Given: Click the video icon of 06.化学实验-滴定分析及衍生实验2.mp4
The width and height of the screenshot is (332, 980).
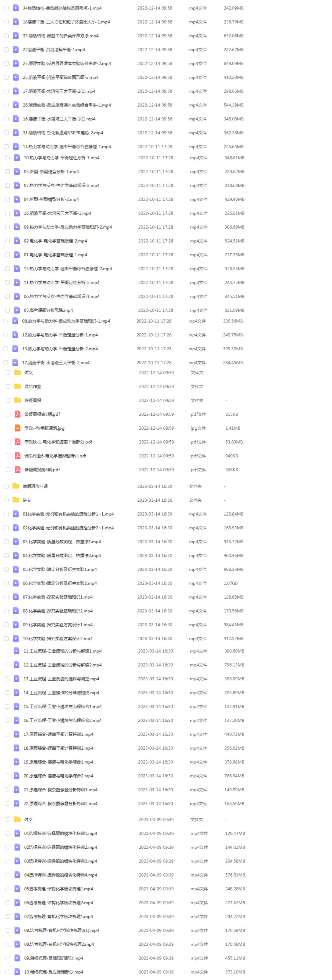Looking at the screenshot, I should point(16,583).
